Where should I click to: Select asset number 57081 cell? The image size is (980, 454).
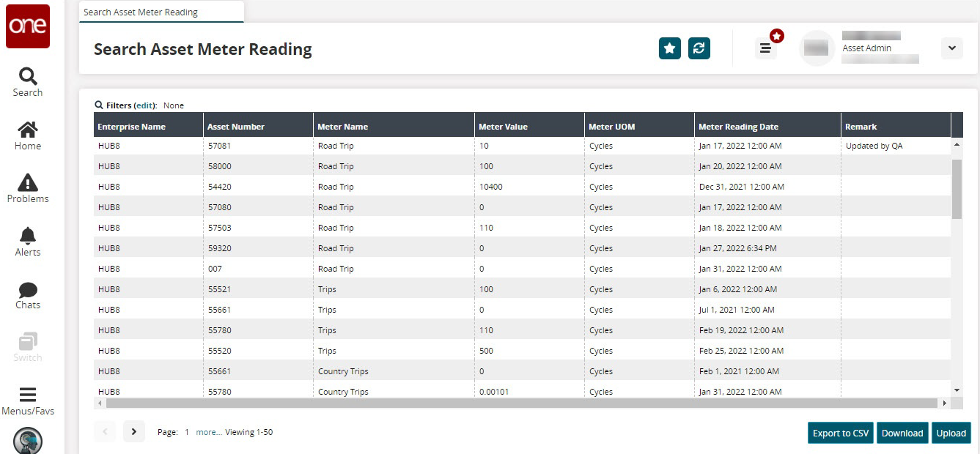coord(258,146)
